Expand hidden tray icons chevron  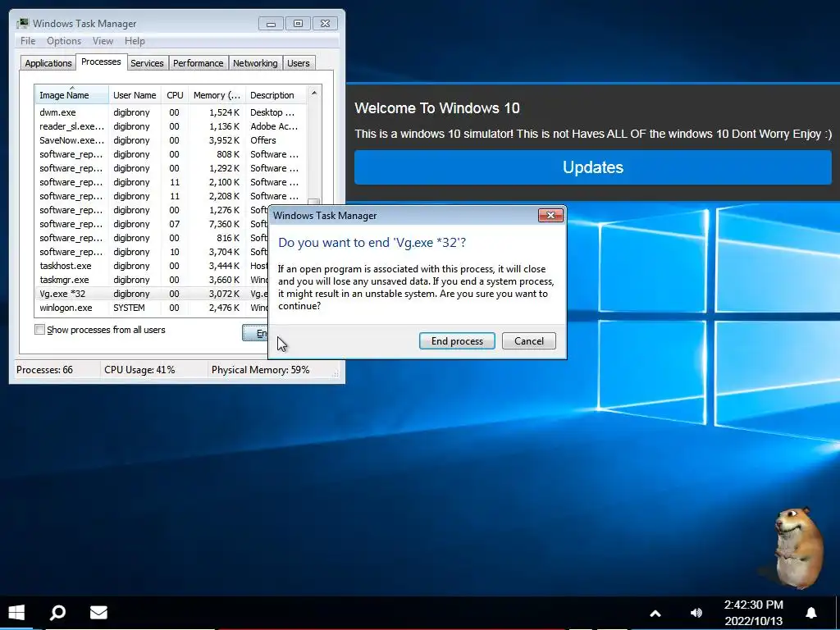point(655,614)
